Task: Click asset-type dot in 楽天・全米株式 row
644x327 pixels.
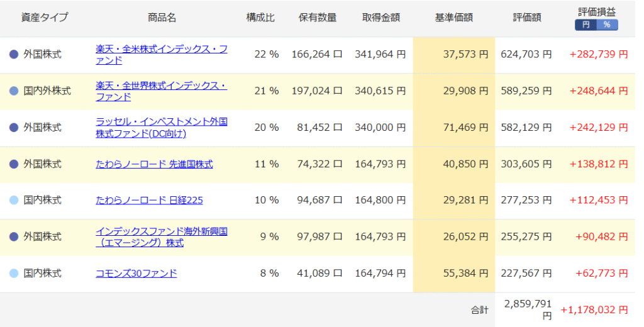Action: pos(14,55)
